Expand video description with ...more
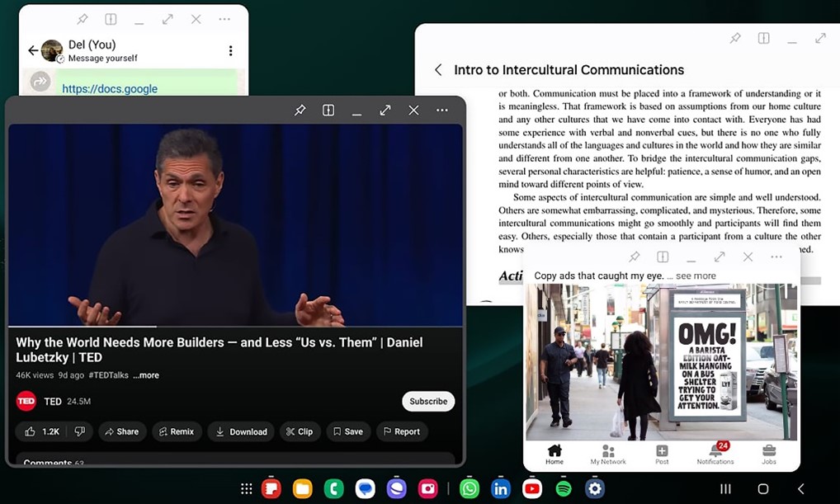Screen dimensions: 840x504 (146, 375)
